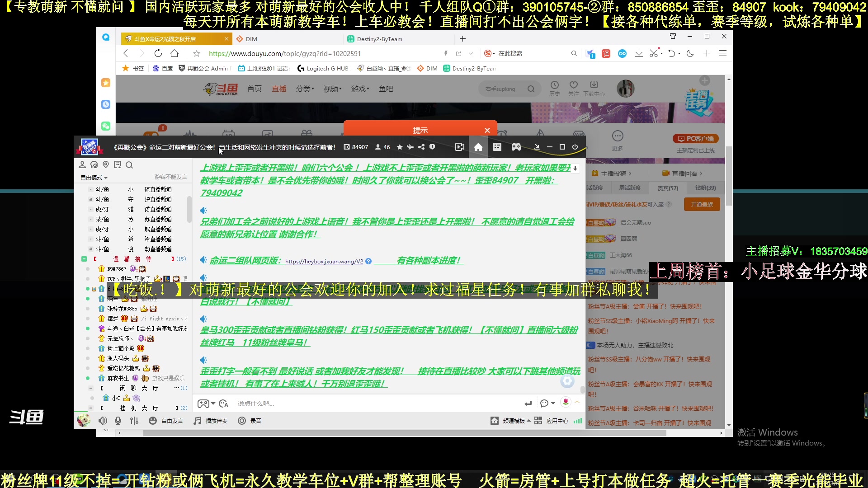Select 首页 in Douyu navigation
This screenshot has height=488, width=868.
255,89
